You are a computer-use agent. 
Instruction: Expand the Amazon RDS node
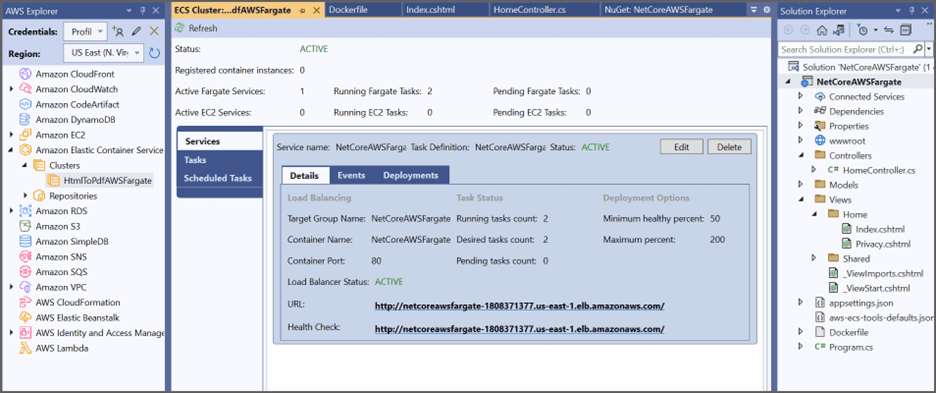tap(12, 211)
